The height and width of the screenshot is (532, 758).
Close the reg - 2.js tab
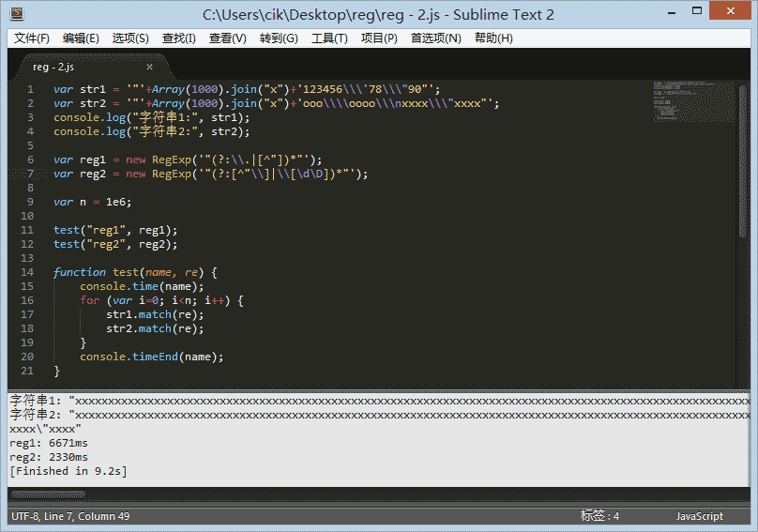(x=149, y=67)
